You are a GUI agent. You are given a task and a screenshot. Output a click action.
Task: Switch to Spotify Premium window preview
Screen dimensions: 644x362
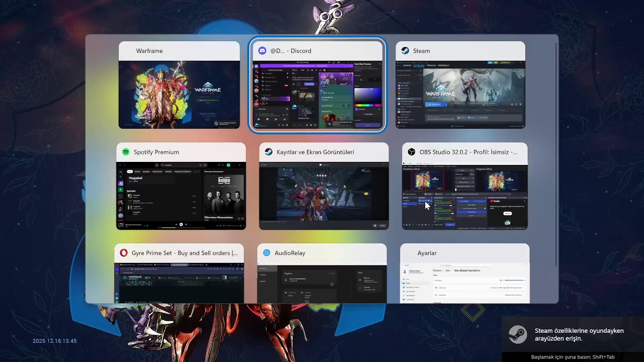(181, 186)
